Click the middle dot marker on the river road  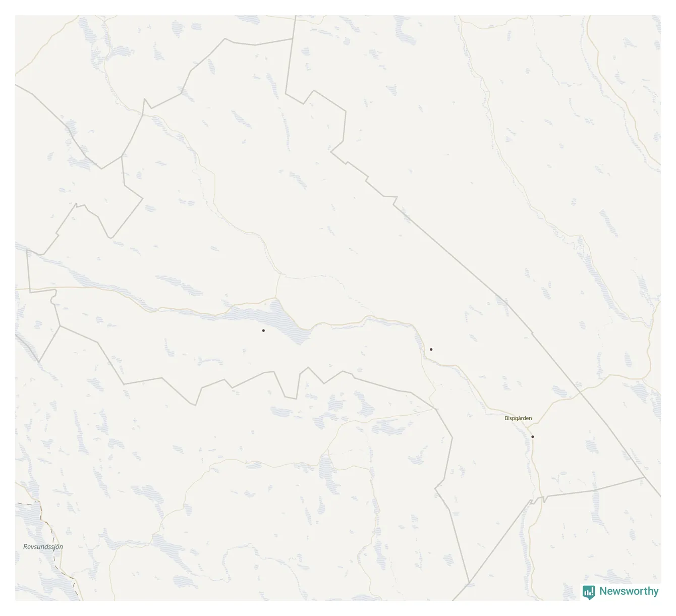click(431, 349)
